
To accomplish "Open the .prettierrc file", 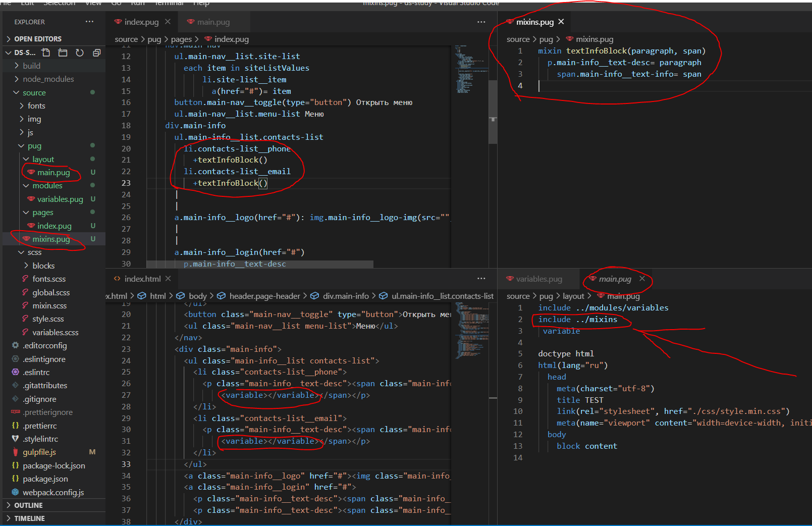I will [40, 426].
